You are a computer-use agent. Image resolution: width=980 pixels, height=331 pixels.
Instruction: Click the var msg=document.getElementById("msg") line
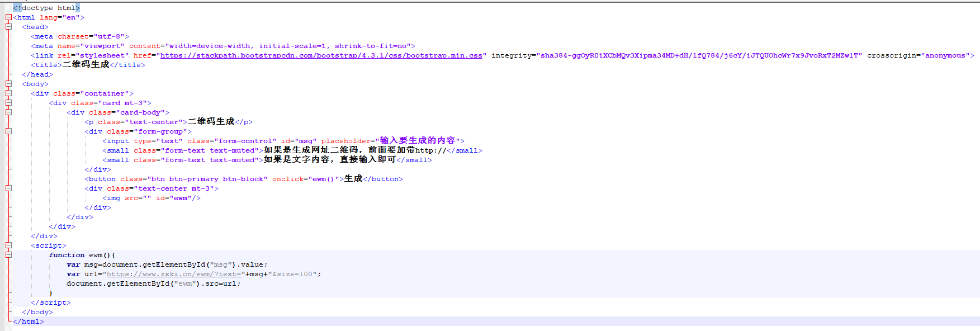(x=167, y=264)
